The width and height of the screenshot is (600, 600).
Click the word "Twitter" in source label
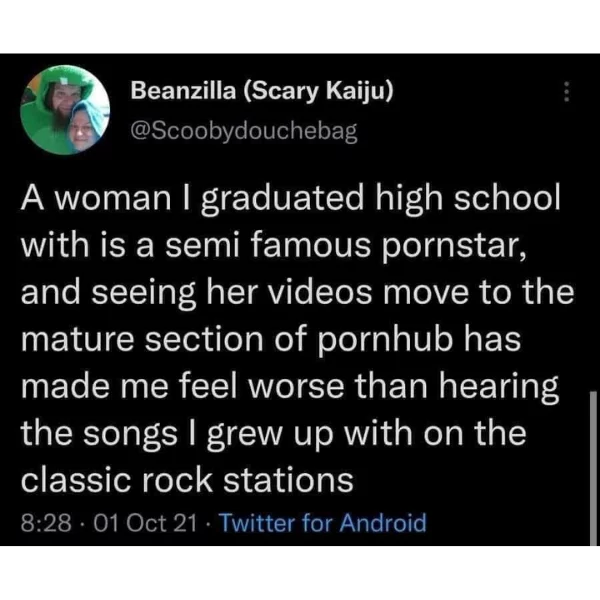(x=258, y=522)
